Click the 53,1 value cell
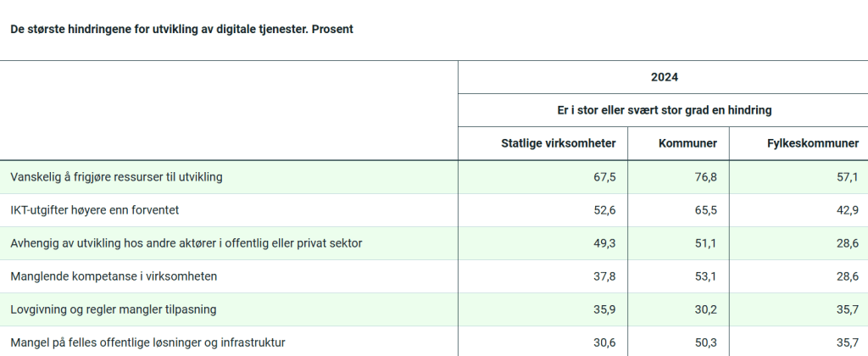 (x=707, y=276)
